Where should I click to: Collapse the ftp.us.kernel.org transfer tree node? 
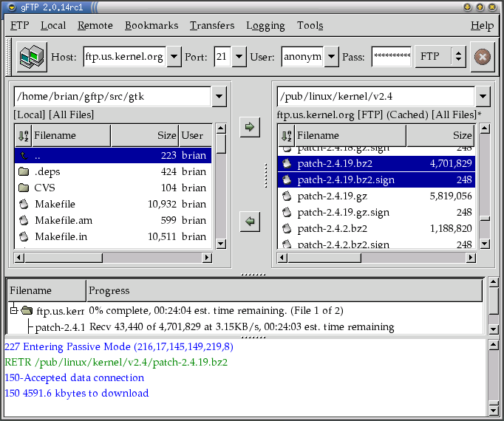click(x=13, y=310)
